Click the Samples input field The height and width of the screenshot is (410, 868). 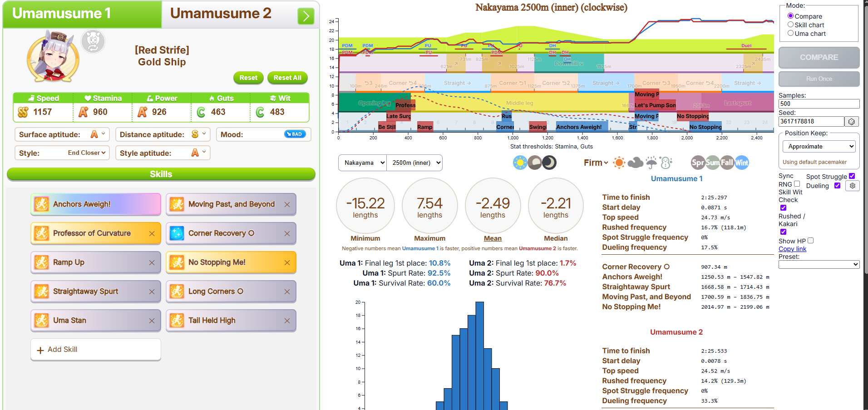pos(819,104)
